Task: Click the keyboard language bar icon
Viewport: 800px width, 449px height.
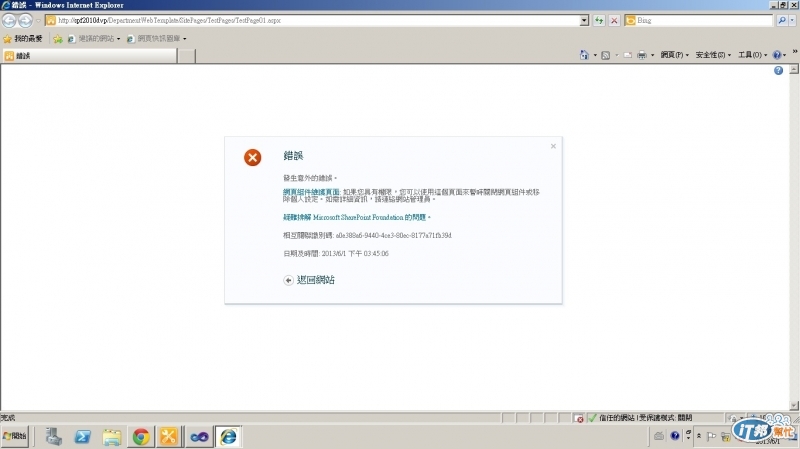Action: (659, 436)
